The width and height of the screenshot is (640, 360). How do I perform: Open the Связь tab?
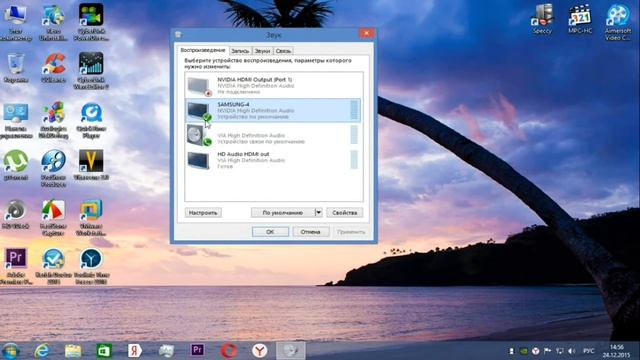click(283, 51)
